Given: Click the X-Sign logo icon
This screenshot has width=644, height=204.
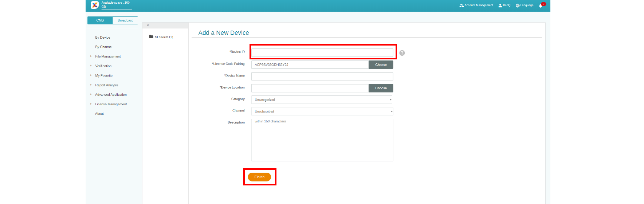Looking at the screenshot, I should coord(95,5).
